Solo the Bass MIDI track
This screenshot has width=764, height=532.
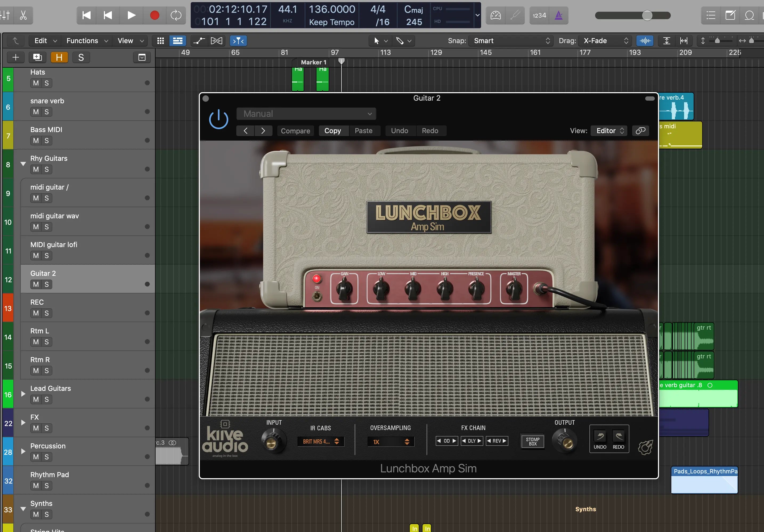pyautogui.click(x=47, y=141)
